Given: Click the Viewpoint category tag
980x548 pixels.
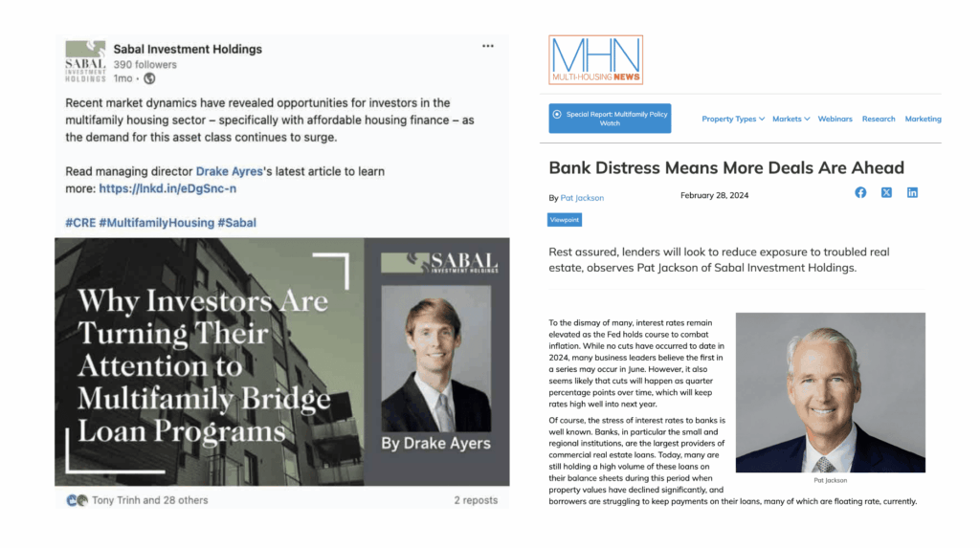Looking at the screenshot, I should (565, 220).
